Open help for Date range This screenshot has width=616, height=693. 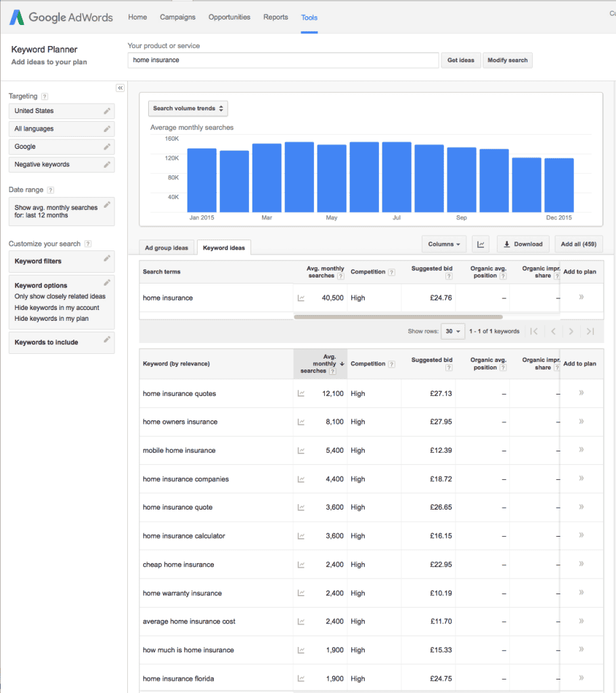(x=50, y=190)
